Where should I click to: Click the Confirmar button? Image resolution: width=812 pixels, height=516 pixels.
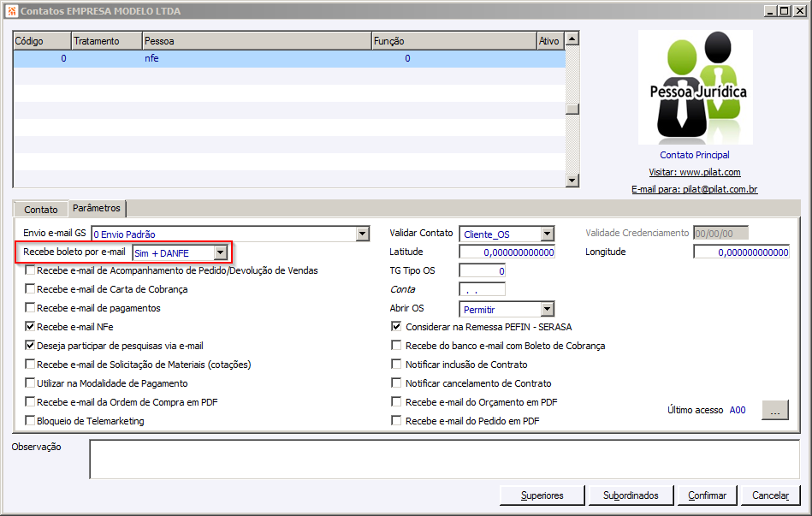(x=707, y=495)
